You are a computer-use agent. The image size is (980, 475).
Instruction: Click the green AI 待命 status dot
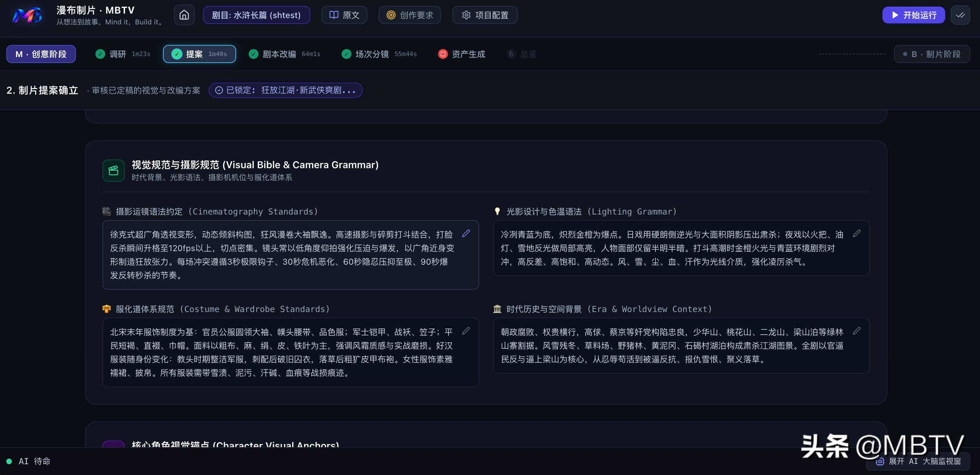pyautogui.click(x=9, y=461)
